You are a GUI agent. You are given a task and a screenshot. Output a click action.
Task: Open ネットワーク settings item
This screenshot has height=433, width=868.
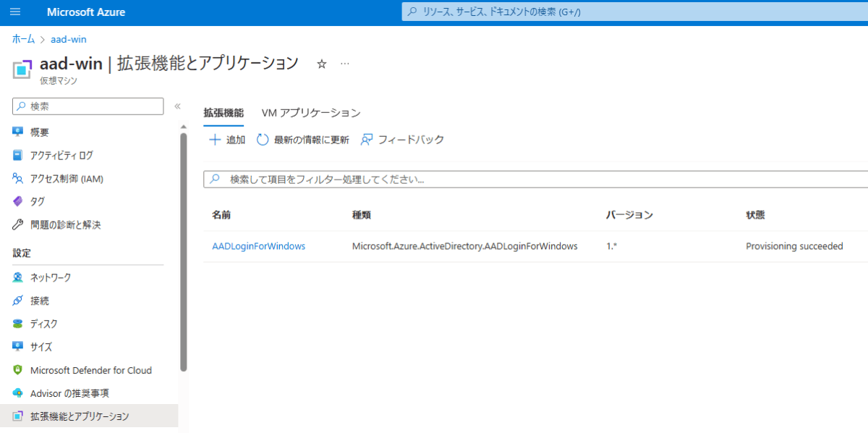pyautogui.click(x=51, y=277)
